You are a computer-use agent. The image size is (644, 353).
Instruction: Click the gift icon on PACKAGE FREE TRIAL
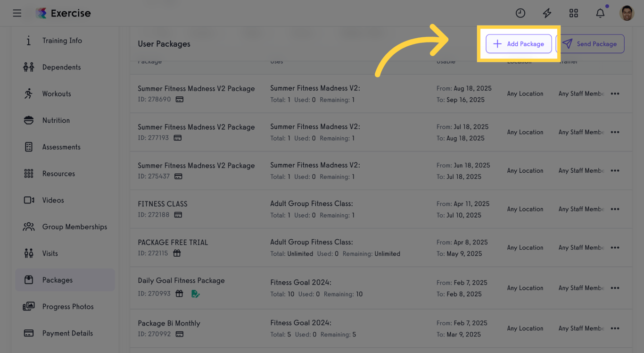pos(177,253)
